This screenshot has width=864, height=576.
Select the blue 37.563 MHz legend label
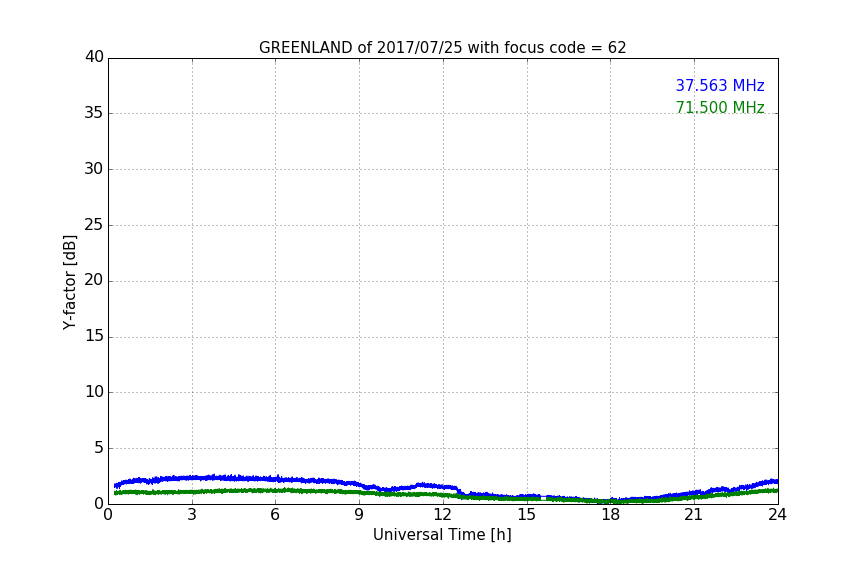pos(720,86)
